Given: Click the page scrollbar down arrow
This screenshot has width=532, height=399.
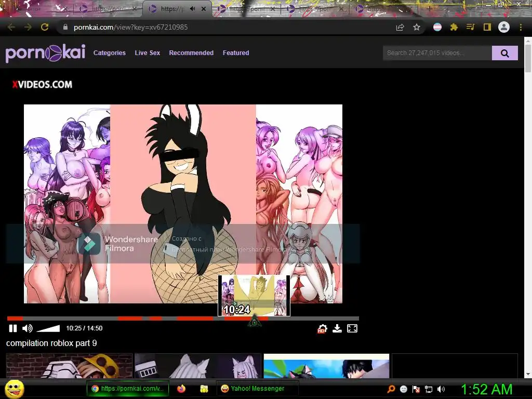Looking at the screenshot, I should [528, 374].
